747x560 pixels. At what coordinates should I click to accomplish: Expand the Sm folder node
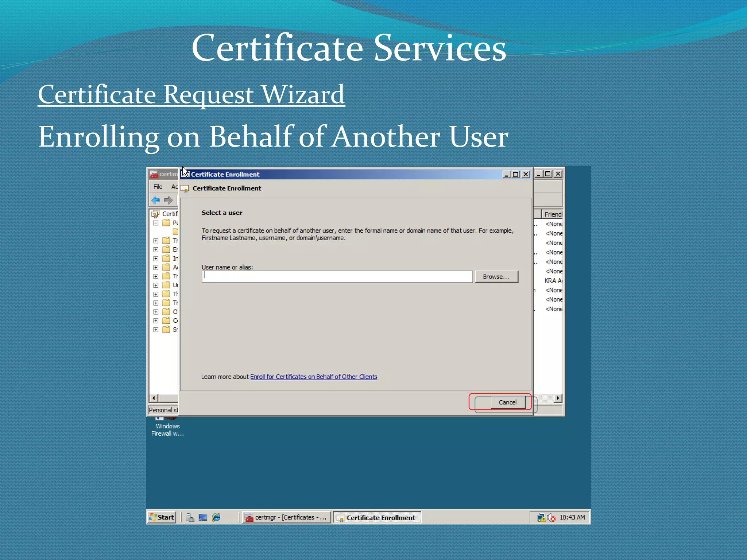pos(156,330)
